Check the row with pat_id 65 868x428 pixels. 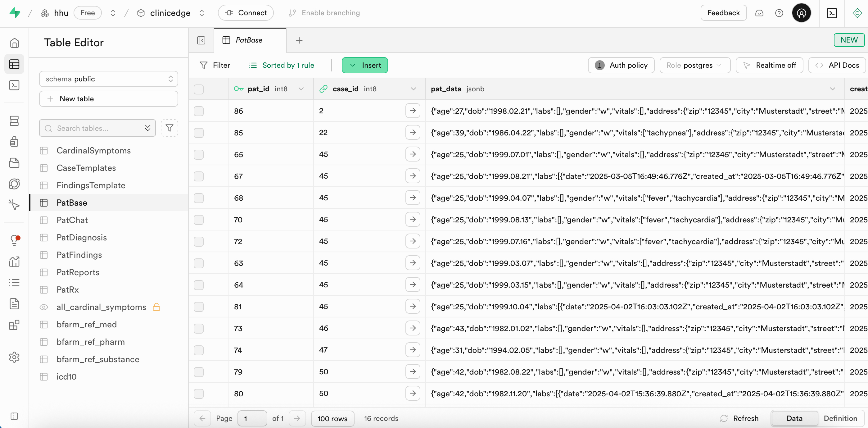pyautogui.click(x=198, y=154)
